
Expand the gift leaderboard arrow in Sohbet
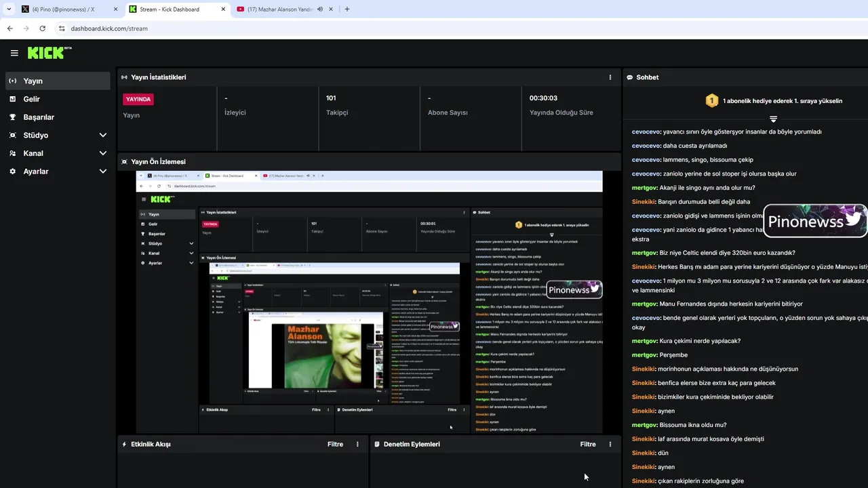[x=773, y=119]
